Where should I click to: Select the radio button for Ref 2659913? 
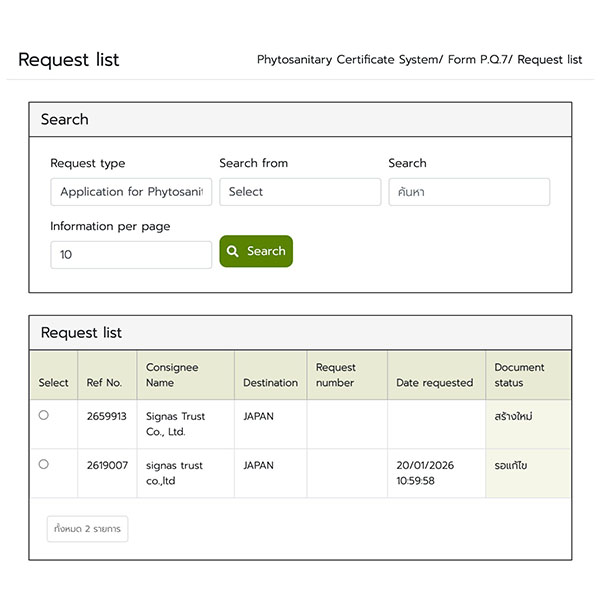(43, 415)
